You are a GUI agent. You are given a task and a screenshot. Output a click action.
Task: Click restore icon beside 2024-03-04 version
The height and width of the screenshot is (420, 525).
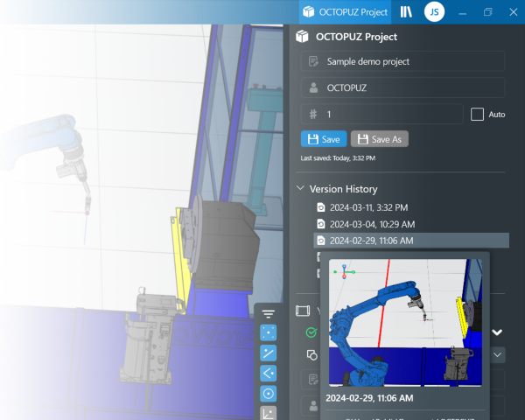[x=321, y=224]
